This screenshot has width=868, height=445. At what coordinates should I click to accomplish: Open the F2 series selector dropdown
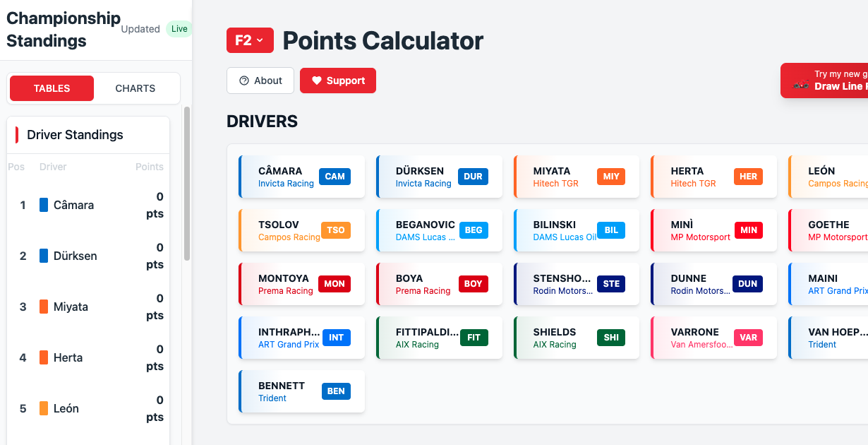250,40
